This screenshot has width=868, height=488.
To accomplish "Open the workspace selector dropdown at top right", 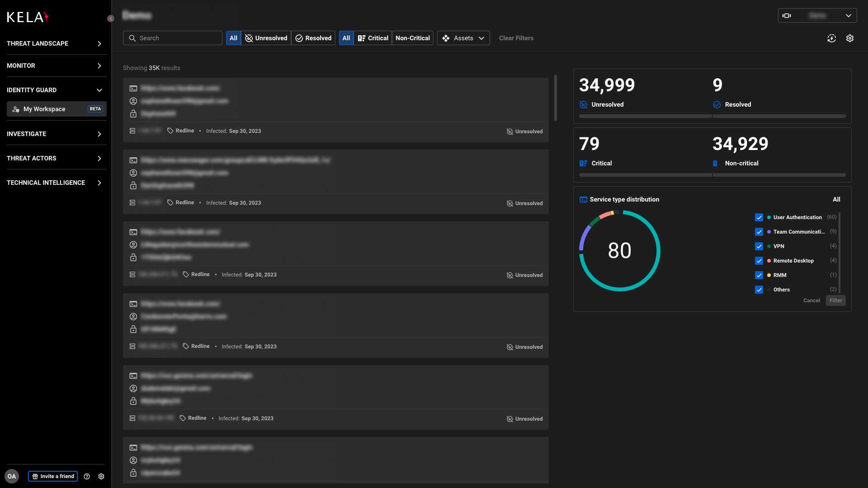I will click(x=817, y=15).
